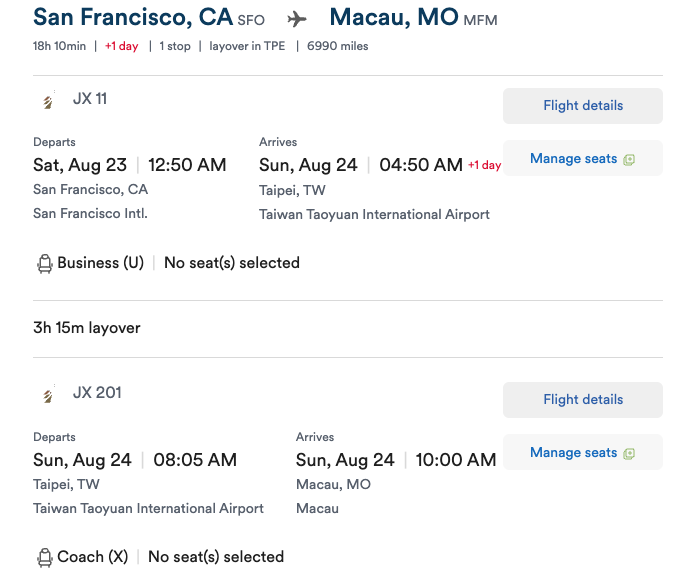683x584 pixels.
Task: Click the Macau, MO destination heading
Action: (x=393, y=17)
